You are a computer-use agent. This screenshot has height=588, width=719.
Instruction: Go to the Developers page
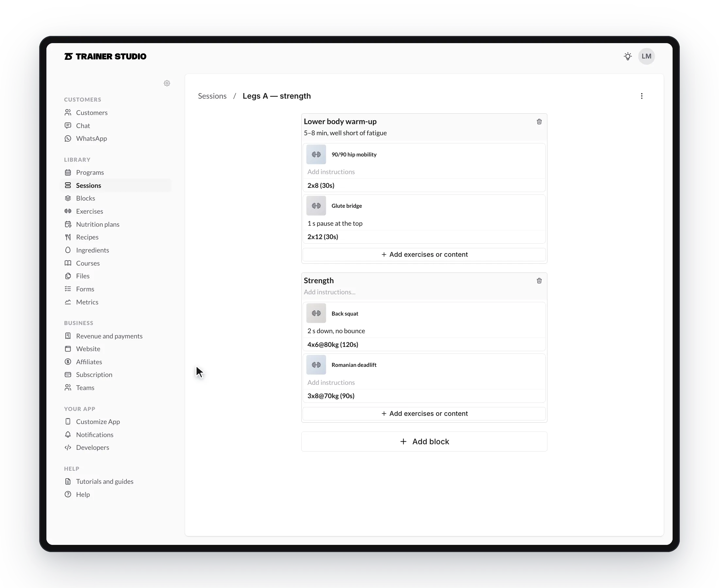coord(116,448)
